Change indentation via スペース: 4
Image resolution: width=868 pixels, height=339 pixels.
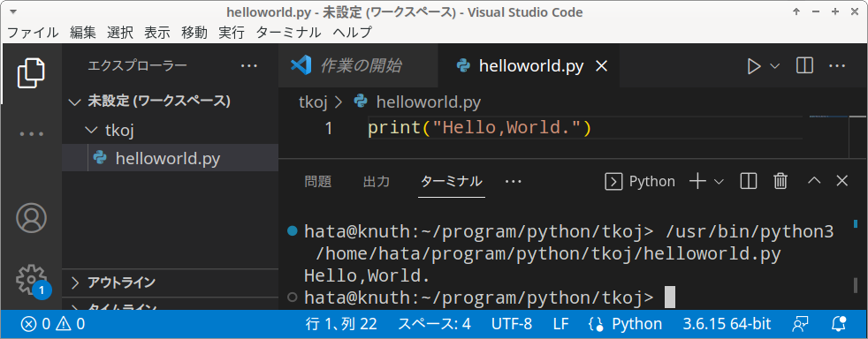[435, 324]
